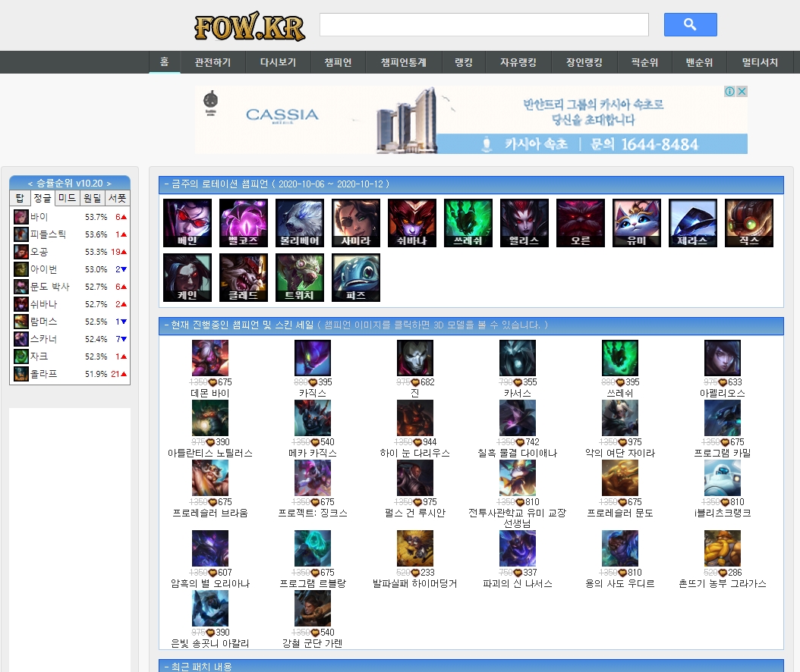Open the FOW.KR logo home link
This screenshot has height=672, width=800.
coord(250,26)
